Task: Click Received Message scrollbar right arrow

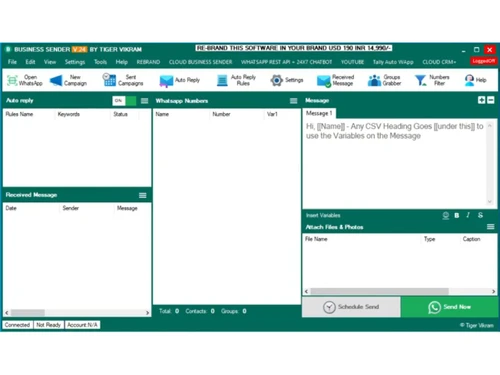Action: [x=147, y=313]
